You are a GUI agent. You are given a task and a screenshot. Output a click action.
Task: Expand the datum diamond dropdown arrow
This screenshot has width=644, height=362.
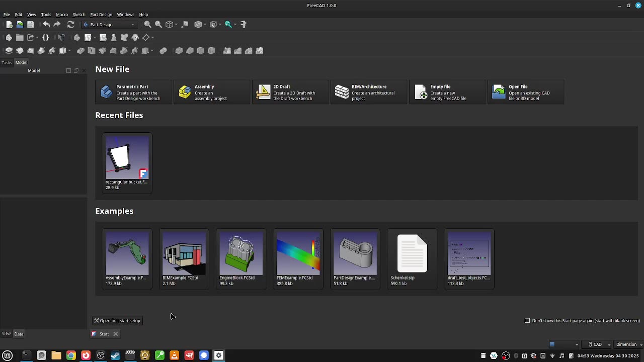[x=152, y=38]
